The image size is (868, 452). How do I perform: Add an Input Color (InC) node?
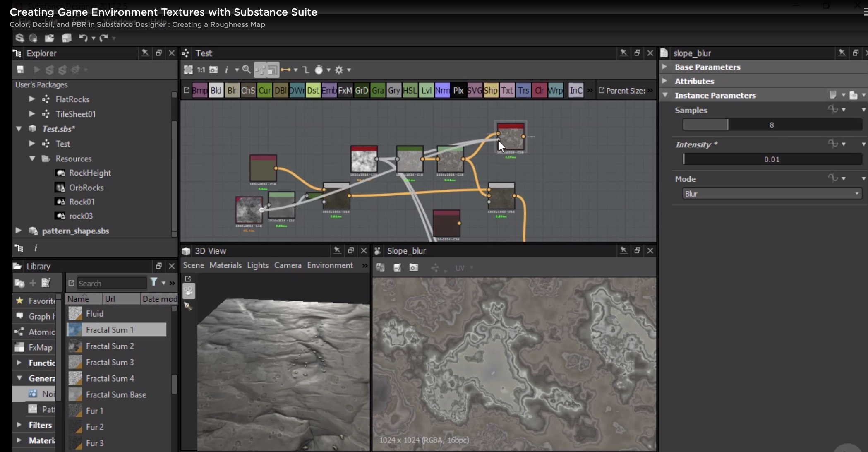click(576, 90)
